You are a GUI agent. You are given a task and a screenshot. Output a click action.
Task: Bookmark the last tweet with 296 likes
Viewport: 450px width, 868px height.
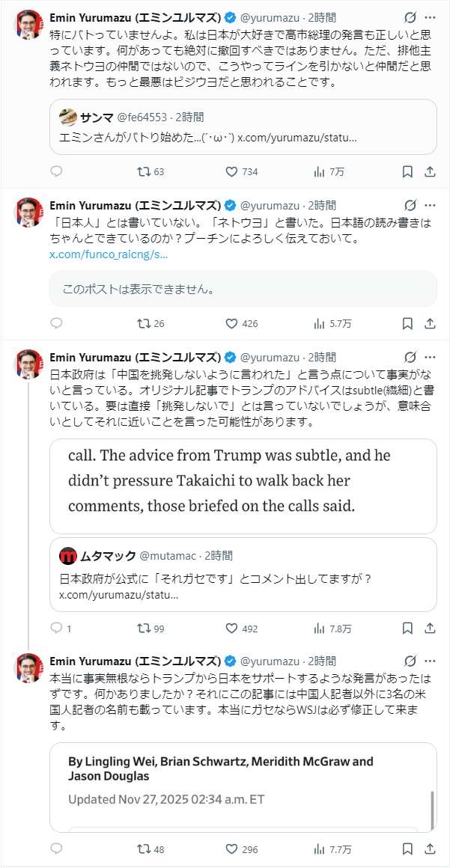point(407,849)
